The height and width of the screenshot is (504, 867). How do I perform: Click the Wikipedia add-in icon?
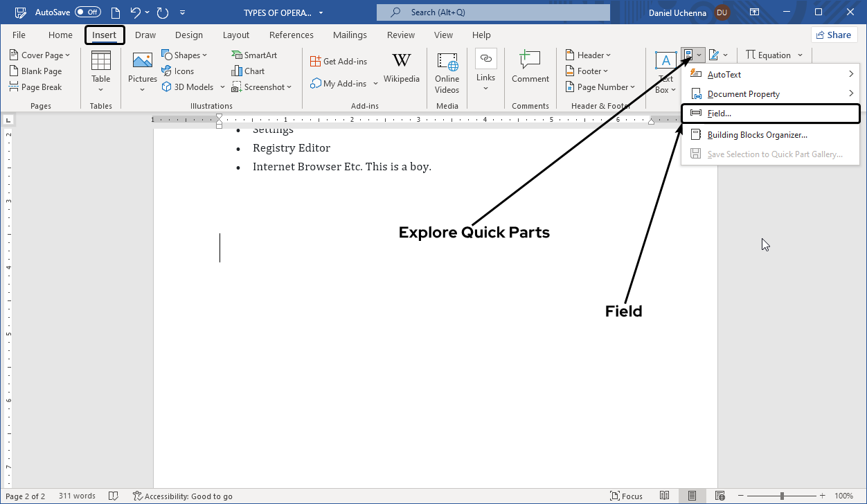tap(401, 62)
